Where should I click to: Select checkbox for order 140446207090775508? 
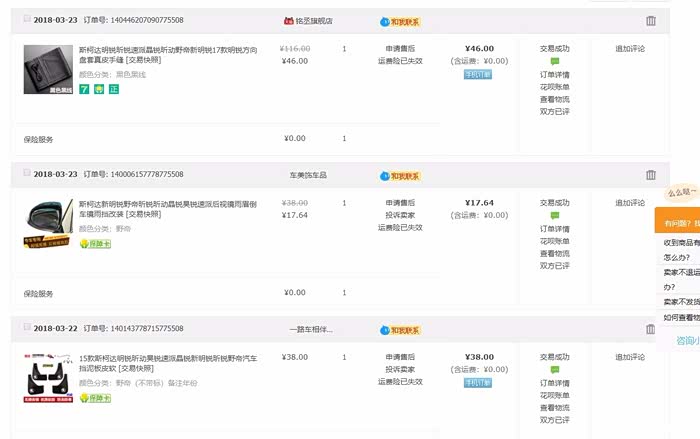[27, 20]
